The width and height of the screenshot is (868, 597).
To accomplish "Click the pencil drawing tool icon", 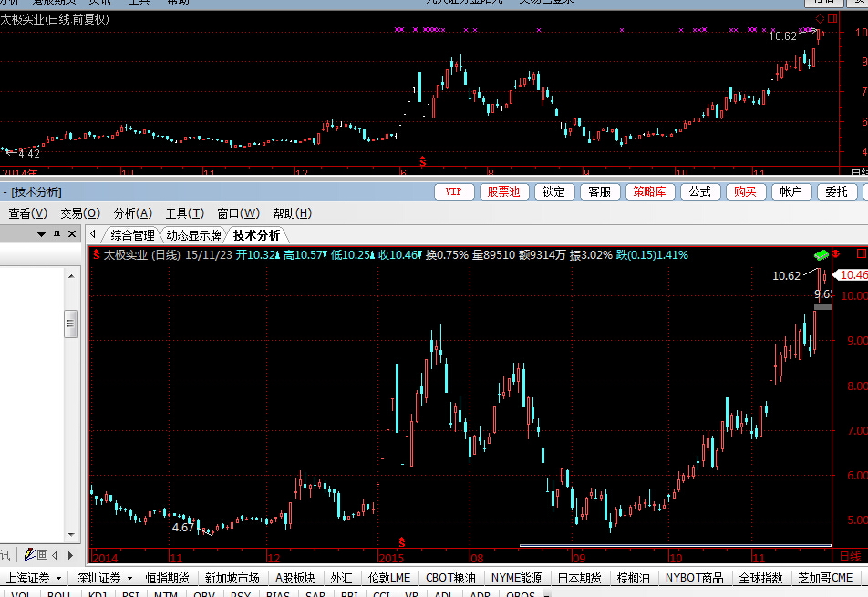I will pyautogui.click(x=29, y=554).
